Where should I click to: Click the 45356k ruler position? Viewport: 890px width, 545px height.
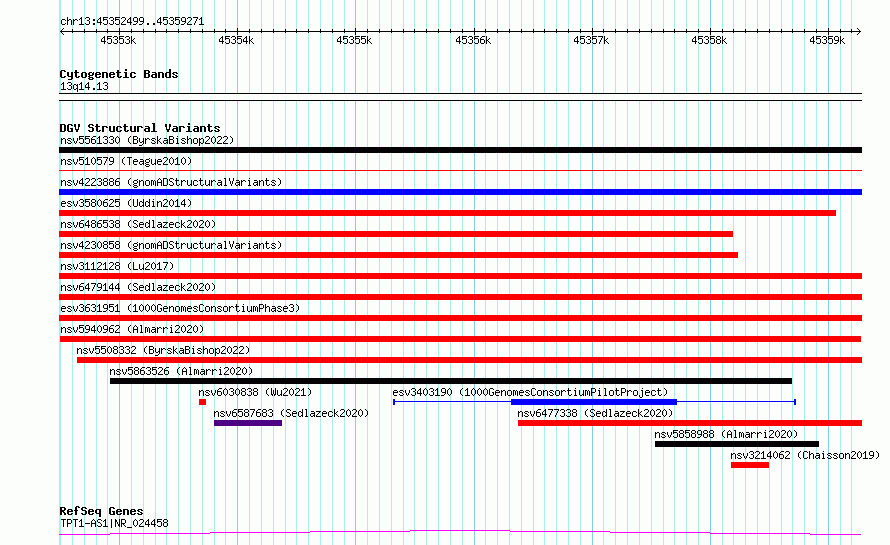[473, 40]
